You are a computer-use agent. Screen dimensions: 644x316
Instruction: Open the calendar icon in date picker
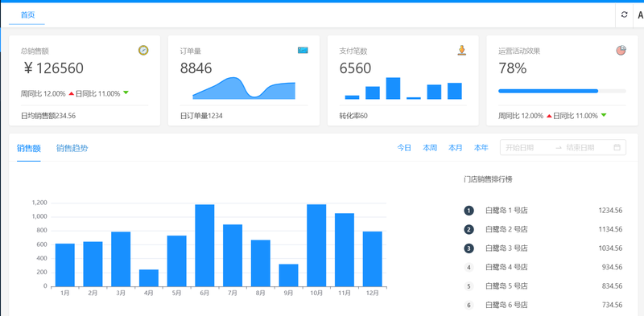(x=617, y=147)
